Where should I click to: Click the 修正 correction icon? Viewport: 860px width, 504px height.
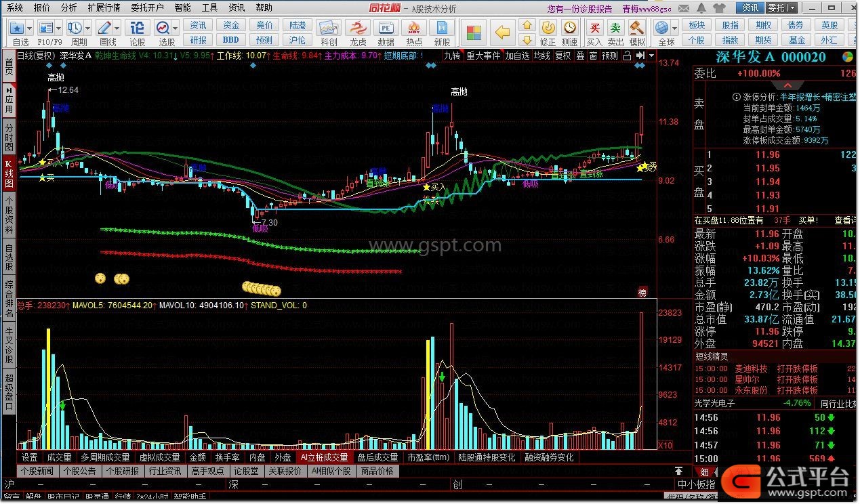pos(548,28)
